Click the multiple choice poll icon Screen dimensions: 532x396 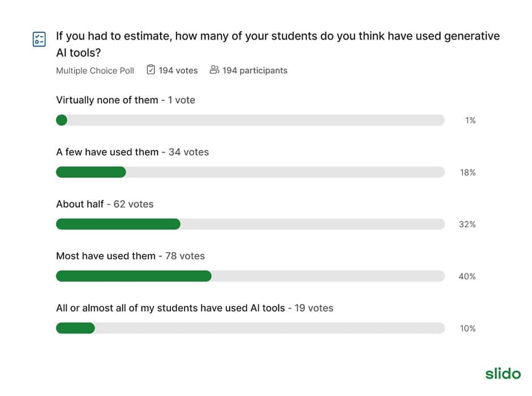(39, 39)
